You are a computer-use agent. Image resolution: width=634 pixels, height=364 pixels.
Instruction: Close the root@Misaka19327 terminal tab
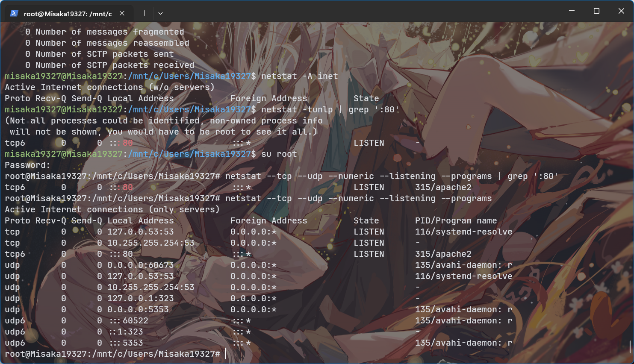pos(122,13)
